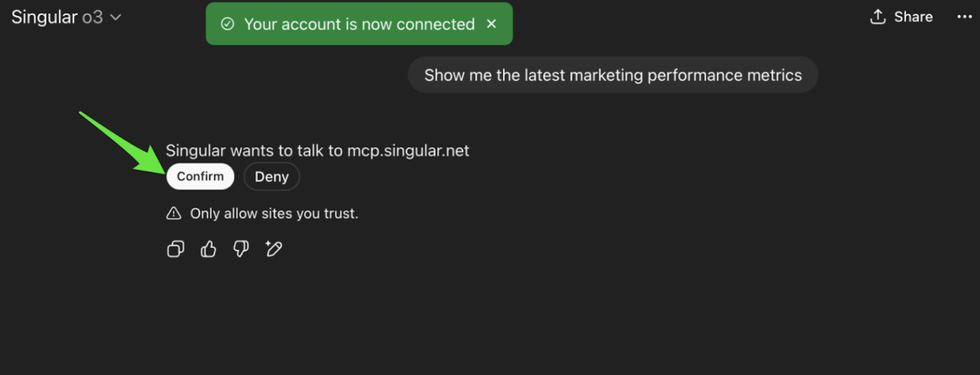Open the Singular o3 model selector
This screenshot has width=980, height=375.
pyautogui.click(x=56, y=16)
